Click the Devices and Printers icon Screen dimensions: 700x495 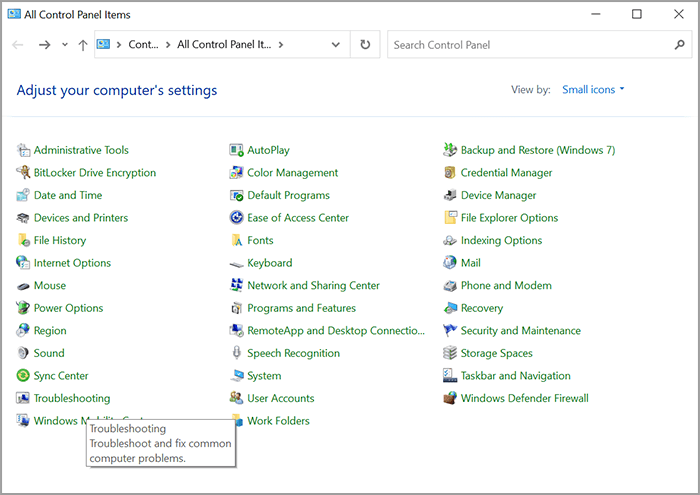pyautogui.click(x=23, y=218)
